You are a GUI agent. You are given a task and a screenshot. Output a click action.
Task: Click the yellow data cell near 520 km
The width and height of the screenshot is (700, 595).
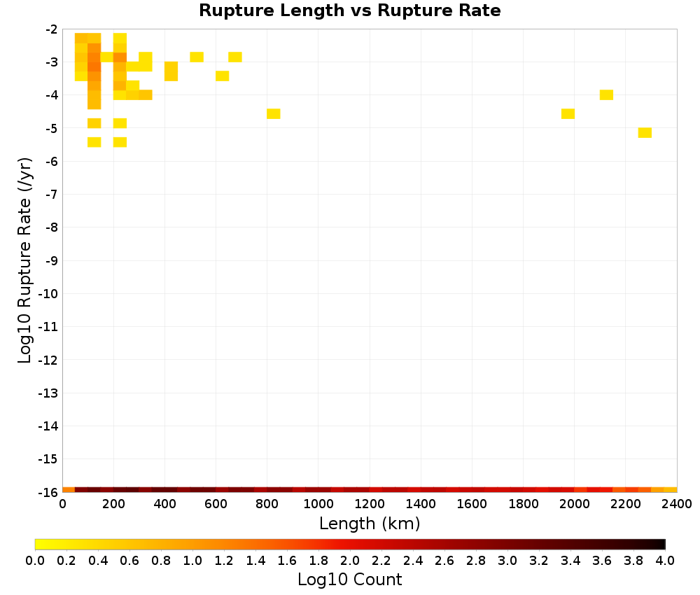coord(197,57)
